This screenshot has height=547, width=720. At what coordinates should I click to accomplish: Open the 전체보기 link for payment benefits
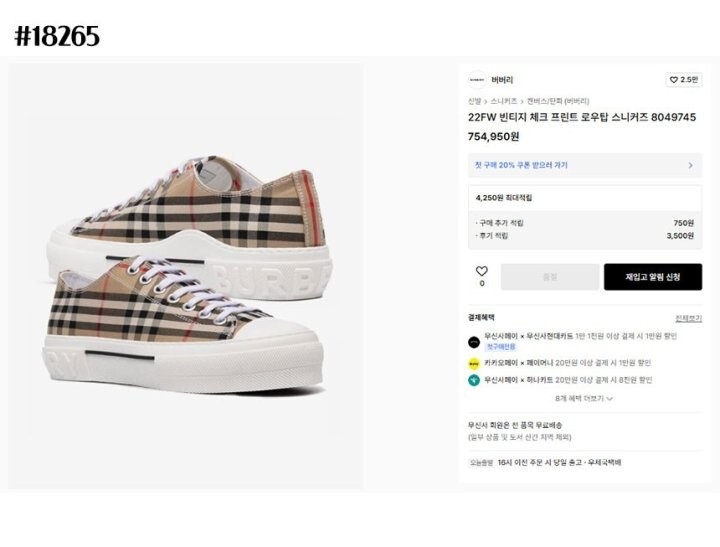click(688, 318)
